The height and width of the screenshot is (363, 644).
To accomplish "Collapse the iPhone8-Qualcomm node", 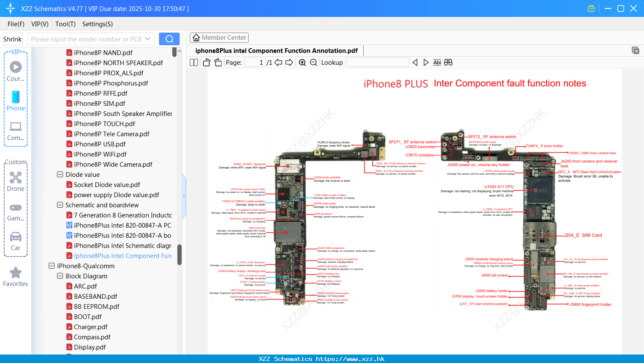I will pyautogui.click(x=52, y=266).
